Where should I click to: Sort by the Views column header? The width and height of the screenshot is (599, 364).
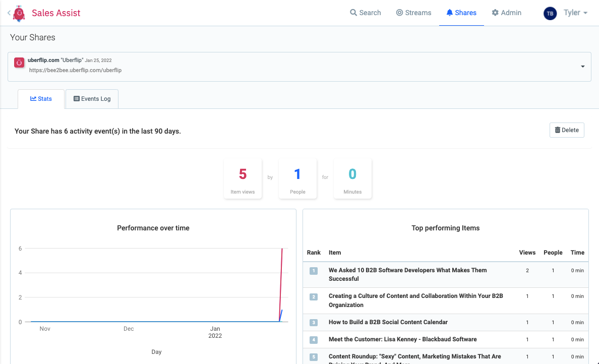pos(527,253)
